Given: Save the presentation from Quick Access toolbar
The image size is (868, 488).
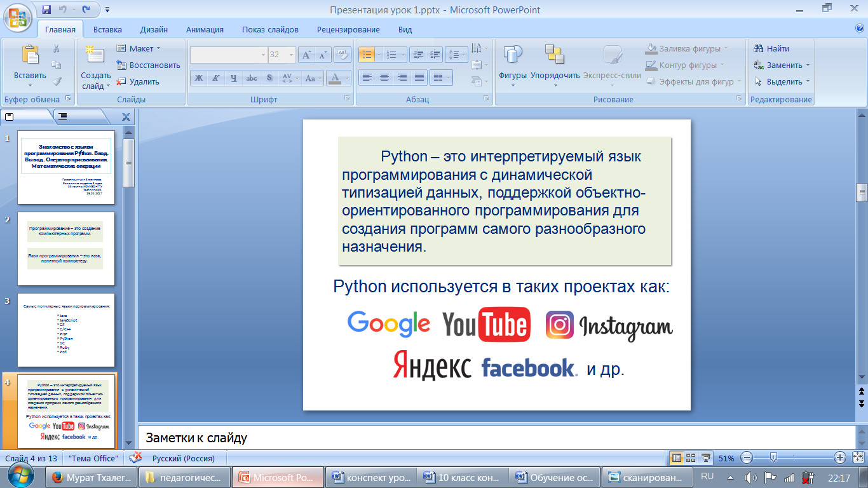Looking at the screenshot, I should (46, 10).
